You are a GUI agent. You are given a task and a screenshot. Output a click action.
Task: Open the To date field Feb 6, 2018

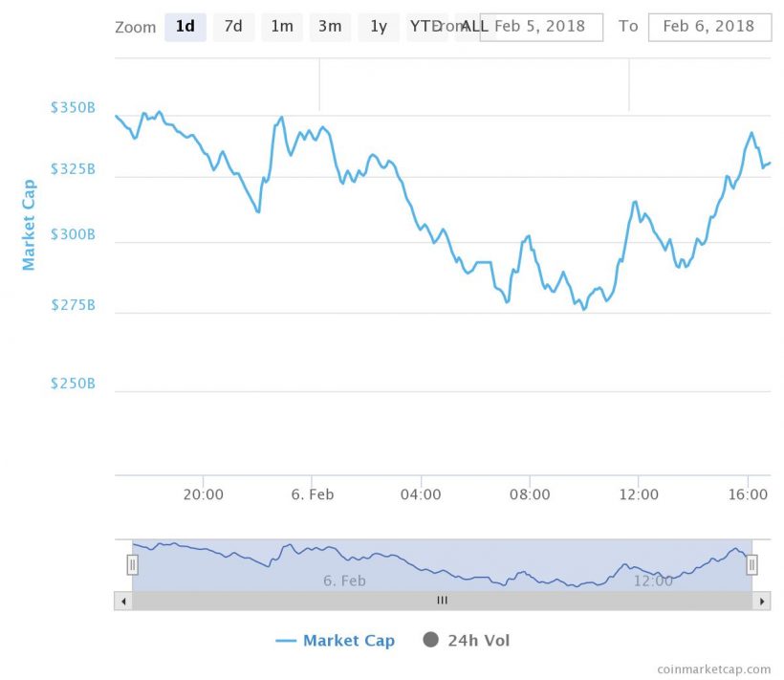pyautogui.click(x=708, y=27)
